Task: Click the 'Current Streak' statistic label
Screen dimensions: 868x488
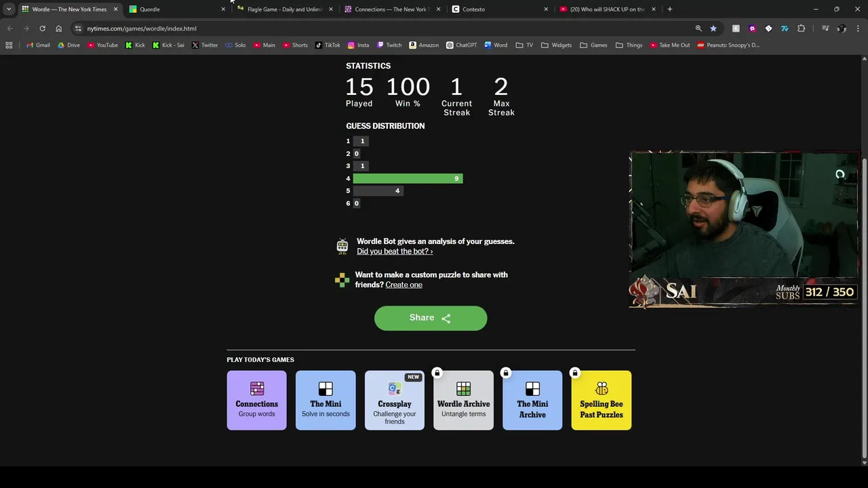Action: click(456, 108)
